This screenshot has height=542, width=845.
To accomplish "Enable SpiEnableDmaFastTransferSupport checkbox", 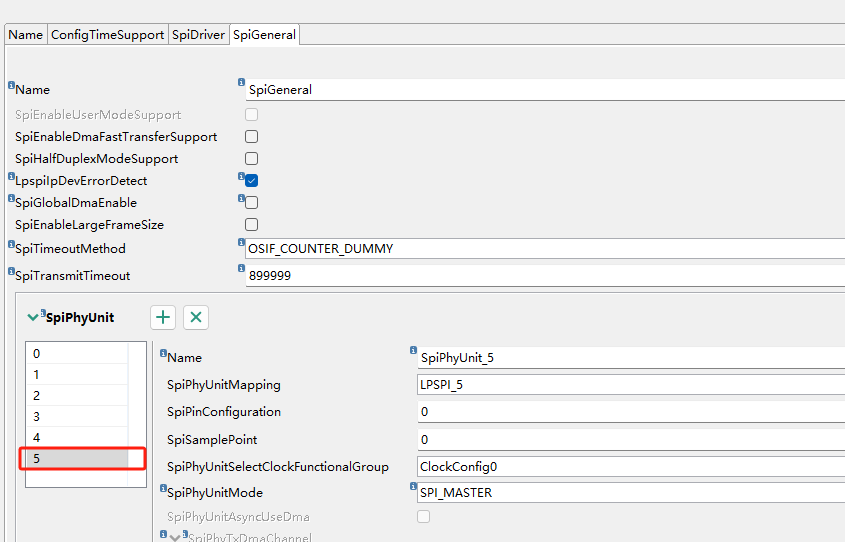I will coord(252,136).
